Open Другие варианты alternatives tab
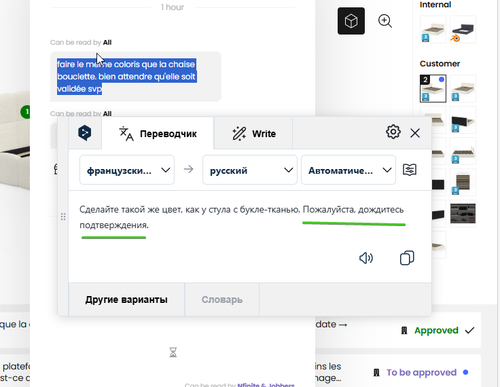 click(x=126, y=300)
